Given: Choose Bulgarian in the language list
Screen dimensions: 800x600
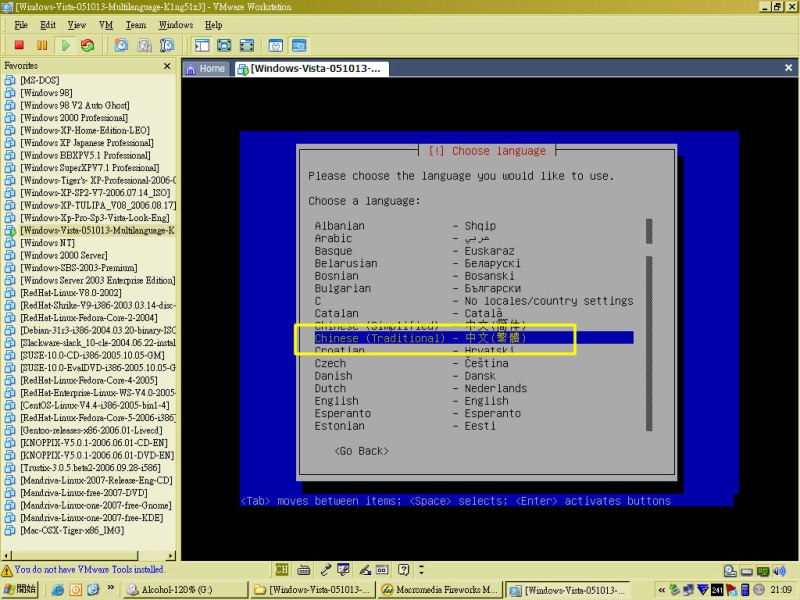Looking at the screenshot, I should point(342,288).
